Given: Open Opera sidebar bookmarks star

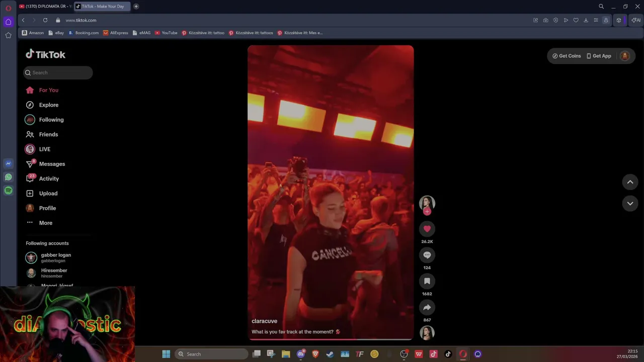Looking at the screenshot, I should [8, 35].
